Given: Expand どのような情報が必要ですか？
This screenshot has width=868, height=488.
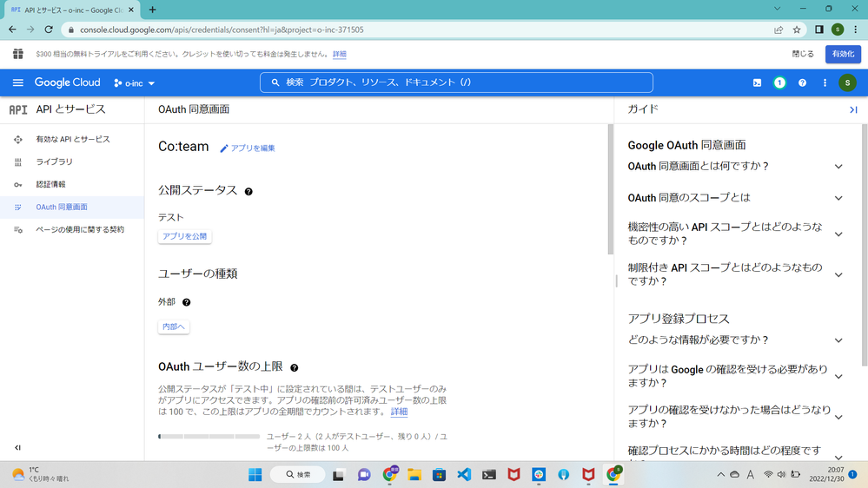Looking at the screenshot, I should 735,340.
